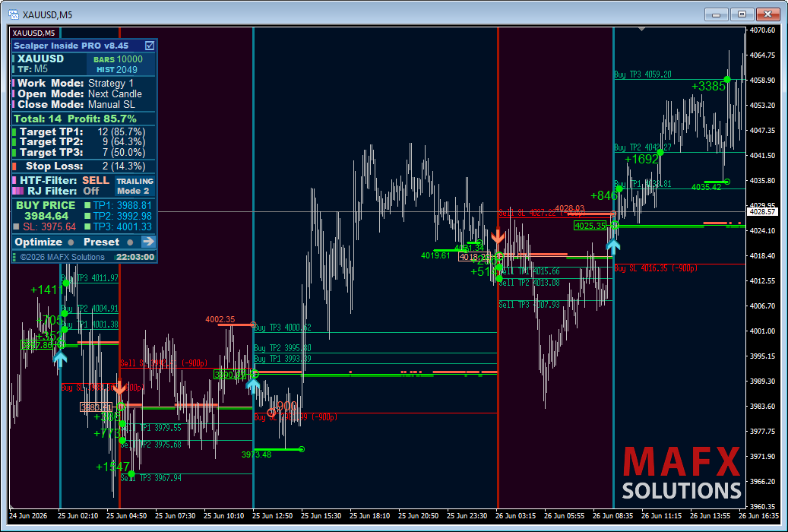Maximize the XAUUSD,M5 chart window
Screen dimensions: 788x532
[742, 14]
